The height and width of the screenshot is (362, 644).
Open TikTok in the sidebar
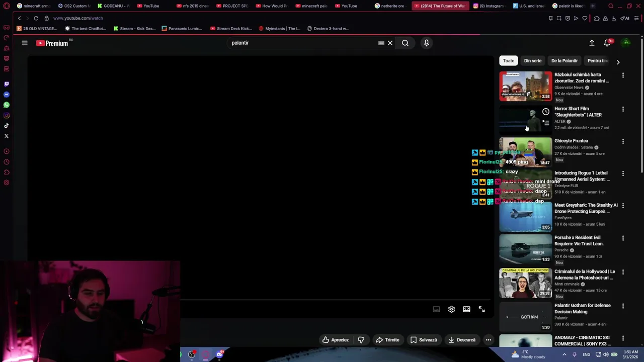[x=7, y=126]
